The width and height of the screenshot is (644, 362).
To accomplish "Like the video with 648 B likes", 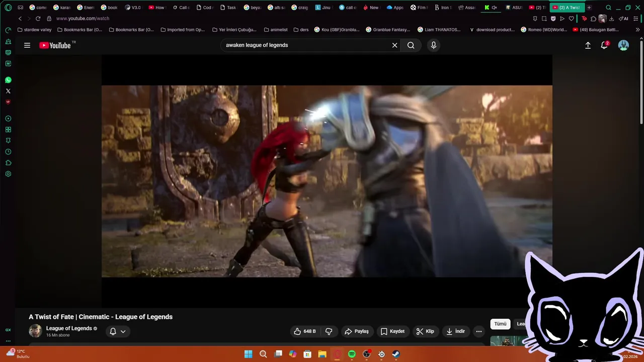I will (305, 331).
